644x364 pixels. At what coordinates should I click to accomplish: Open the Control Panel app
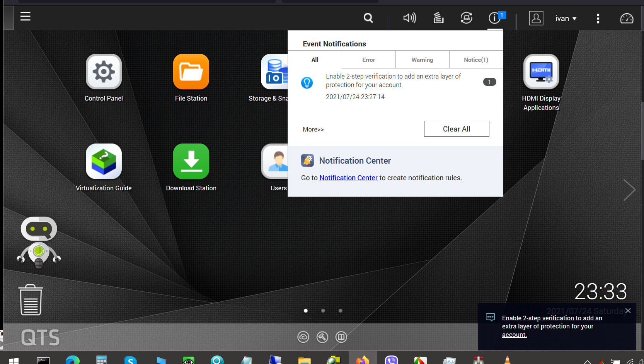104,72
